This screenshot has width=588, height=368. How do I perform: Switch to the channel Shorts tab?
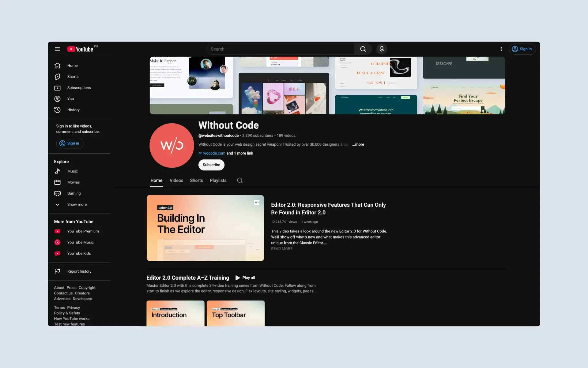(x=196, y=180)
